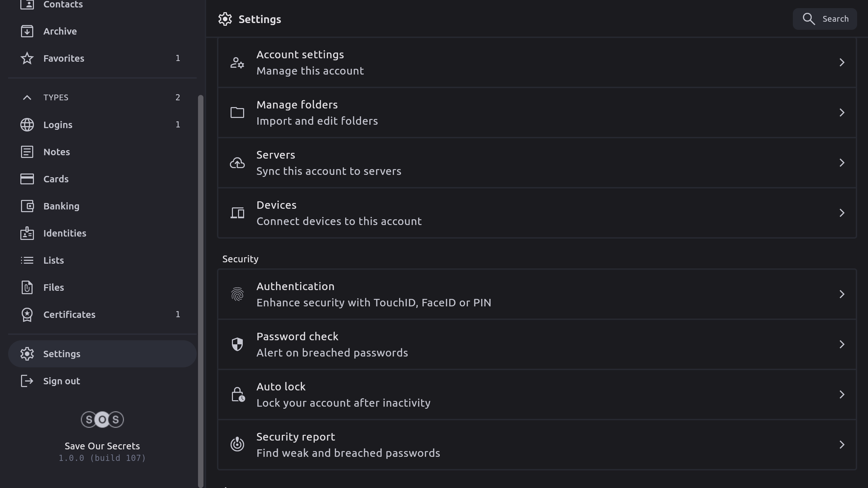Click the Auto lock padlock icon
This screenshot has width=868, height=488.
(237, 394)
